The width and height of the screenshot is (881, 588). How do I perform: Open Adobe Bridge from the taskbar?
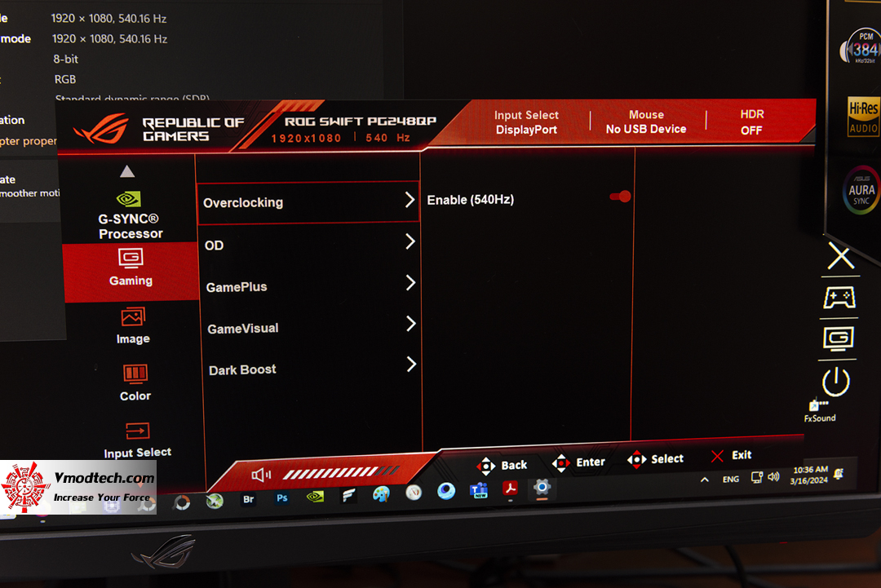[x=248, y=499]
